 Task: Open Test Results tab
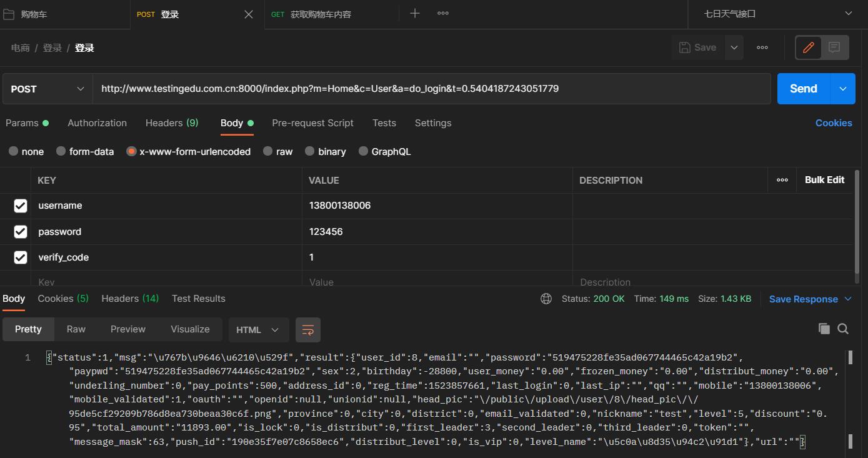tap(199, 299)
